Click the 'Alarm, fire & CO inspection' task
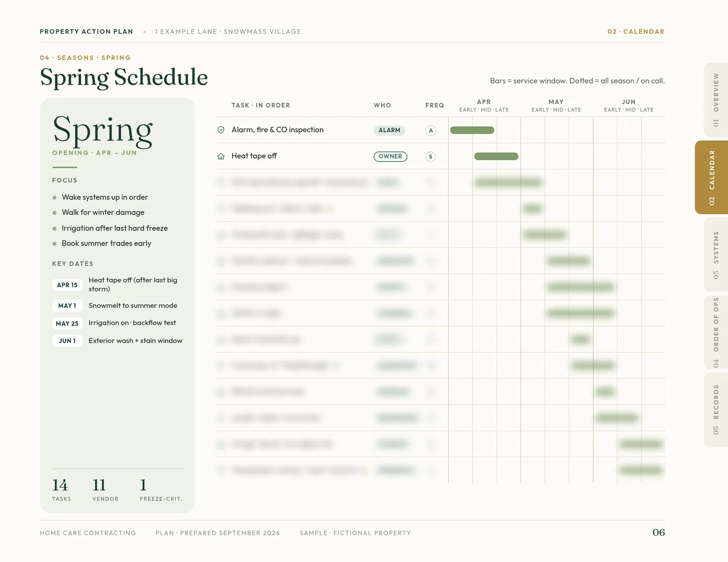Screen dimensions: 728x562 [x=278, y=130]
